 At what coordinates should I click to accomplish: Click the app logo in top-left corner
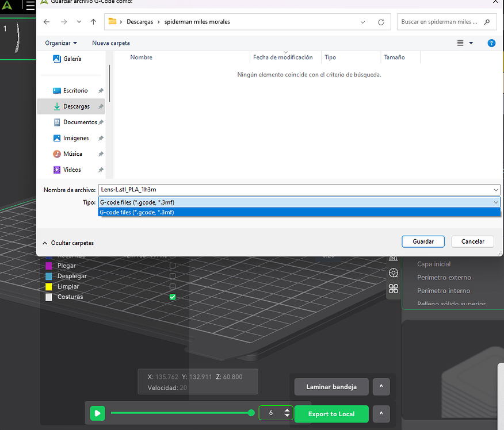click(x=7, y=6)
